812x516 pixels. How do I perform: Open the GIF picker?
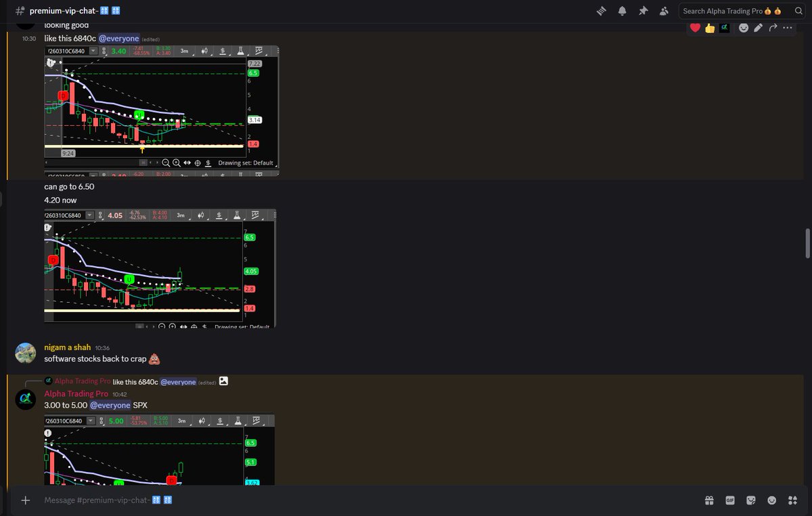(x=730, y=500)
